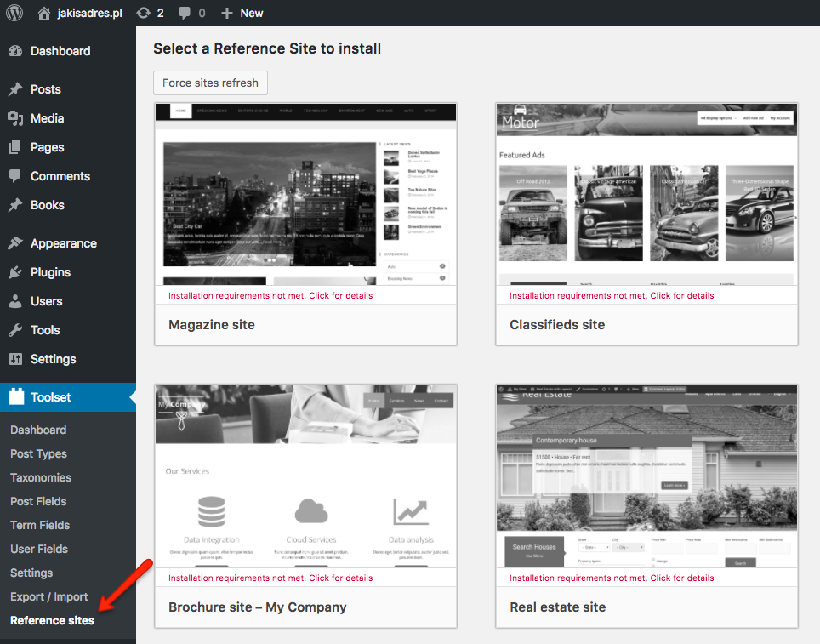This screenshot has height=644, width=820.
Task: Open the Tools menu
Action: pos(45,330)
